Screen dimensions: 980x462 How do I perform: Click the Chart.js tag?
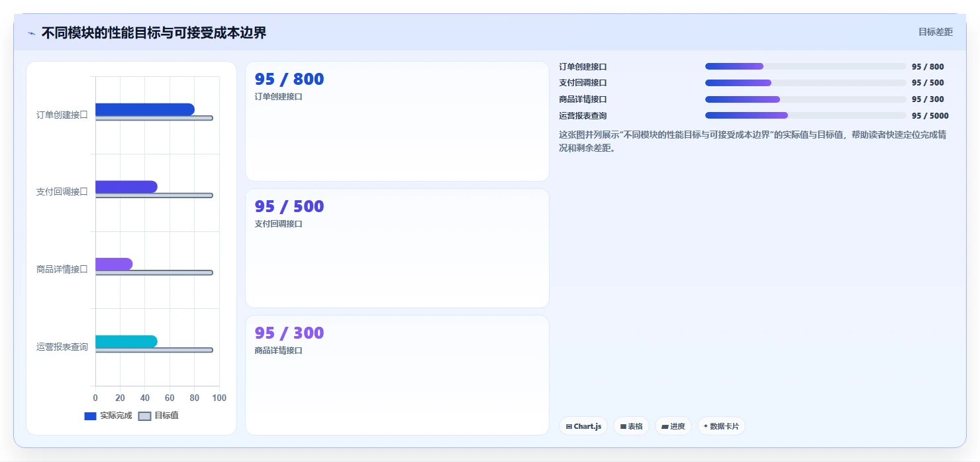[583, 426]
